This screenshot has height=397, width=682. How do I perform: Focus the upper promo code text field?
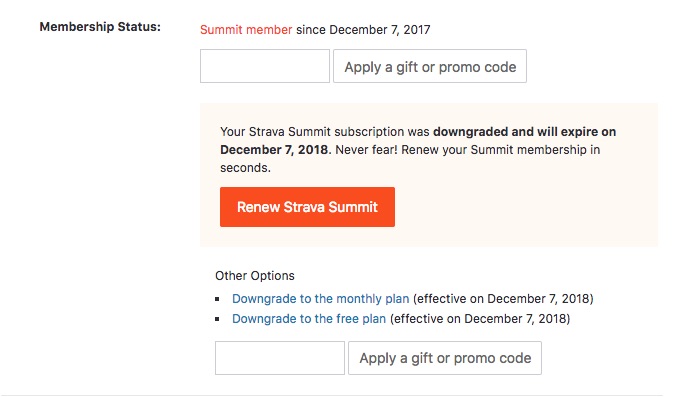pos(265,66)
